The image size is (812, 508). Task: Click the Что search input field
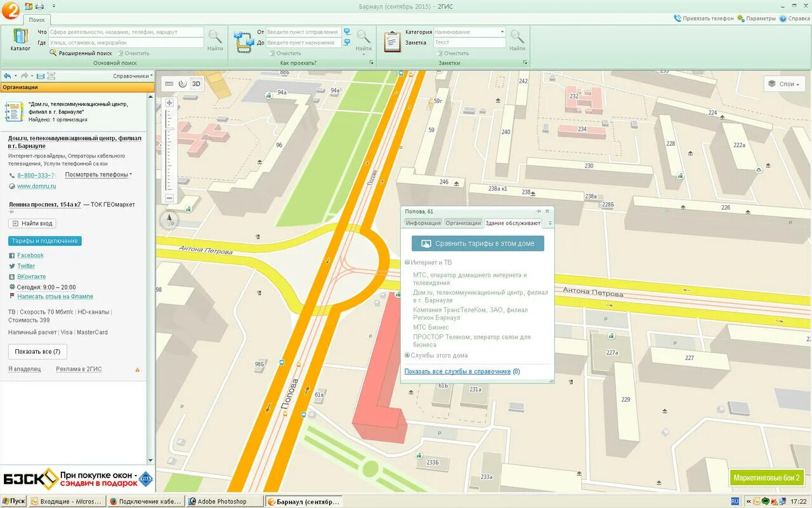126,32
